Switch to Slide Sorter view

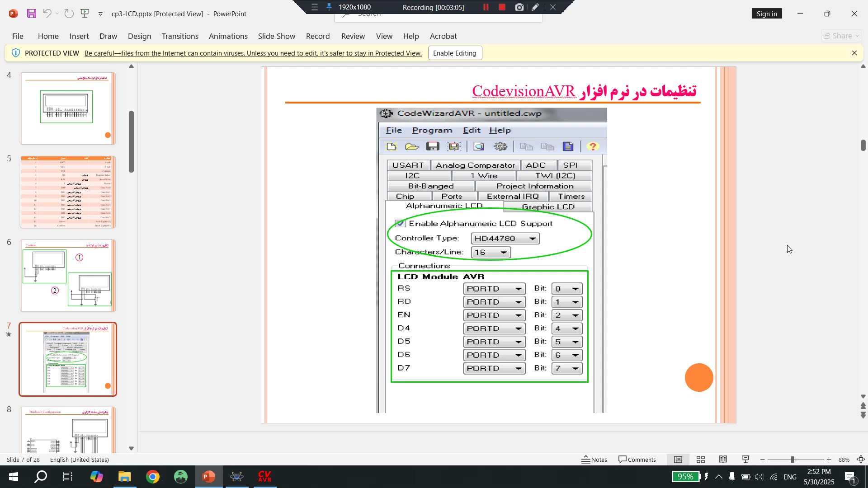[701, 460]
